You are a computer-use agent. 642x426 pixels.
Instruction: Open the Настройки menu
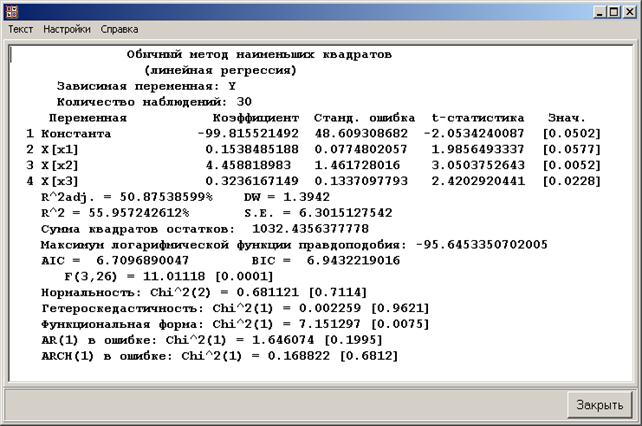[x=67, y=29]
